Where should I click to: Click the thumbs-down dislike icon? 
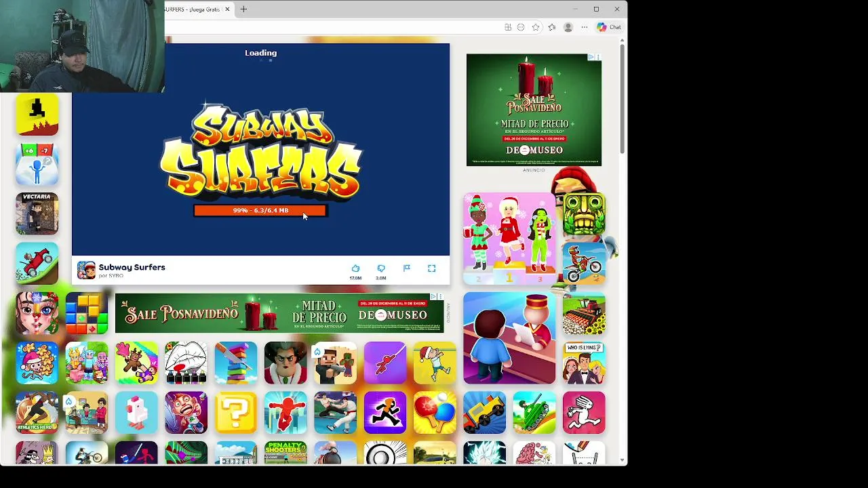pyautogui.click(x=381, y=268)
